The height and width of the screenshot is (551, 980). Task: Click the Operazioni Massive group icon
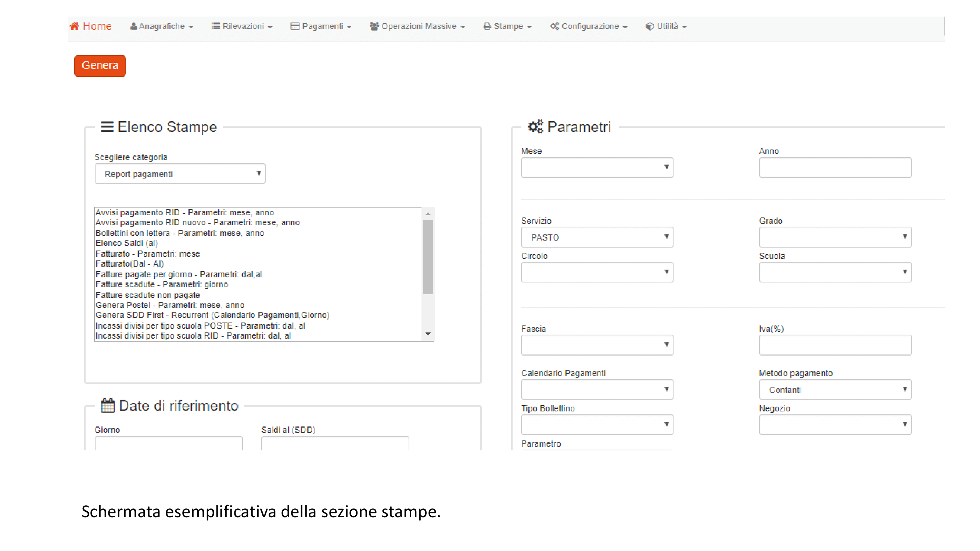(374, 26)
